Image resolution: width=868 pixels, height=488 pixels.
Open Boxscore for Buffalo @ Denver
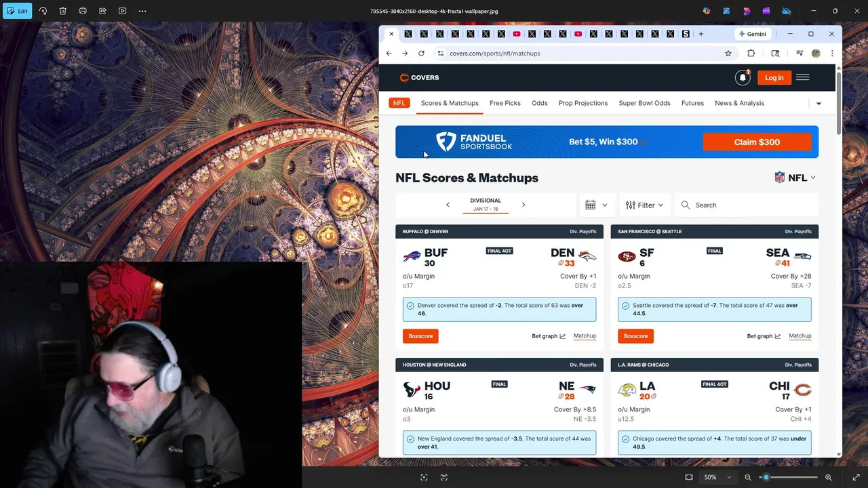tap(420, 336)
